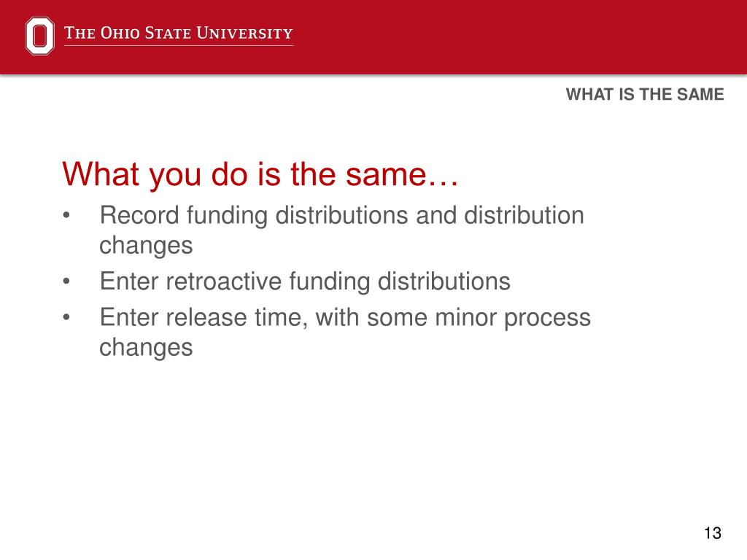Viewport: 747px width, 560px height.
Task: Click the first bullet point marker
Action: pos(66,216)
